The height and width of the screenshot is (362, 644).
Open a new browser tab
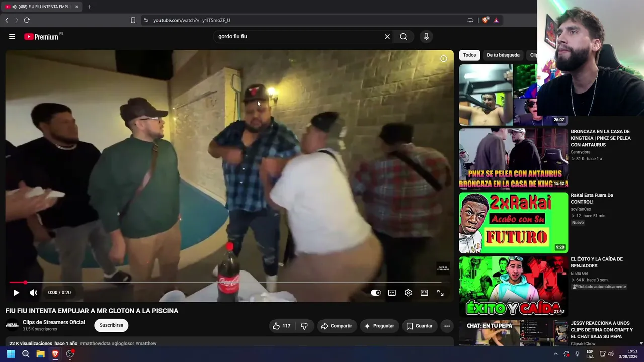[x=89, y=7]
